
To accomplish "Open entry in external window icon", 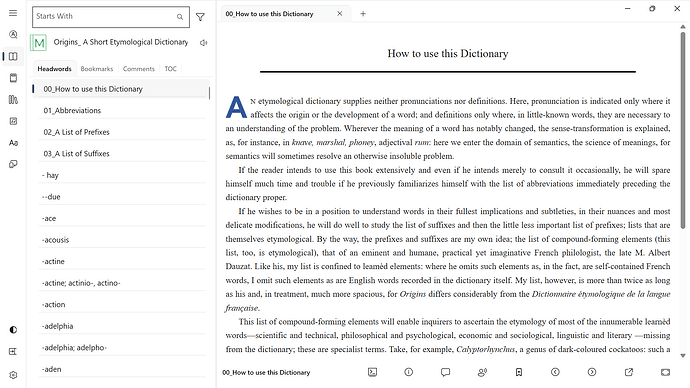I will click(x=629, y=372).
